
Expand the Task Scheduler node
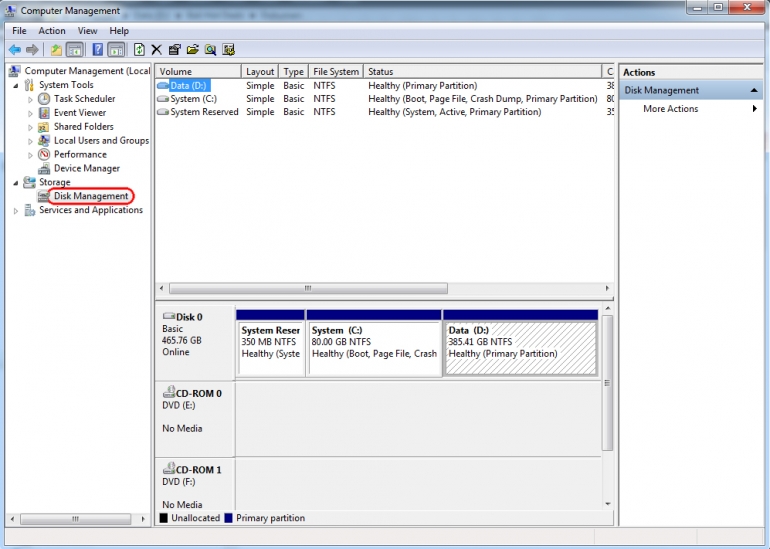[x=30, y=99]
